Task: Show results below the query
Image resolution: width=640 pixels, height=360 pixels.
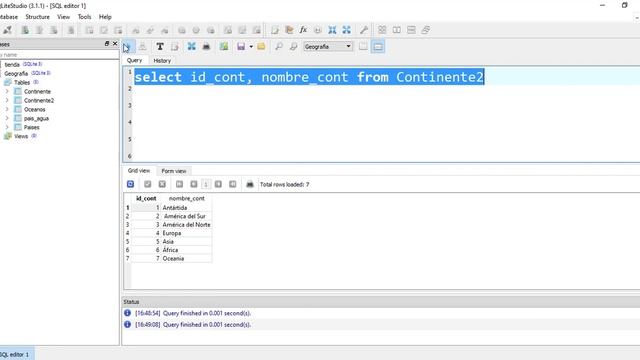Action: click(378, 47)
